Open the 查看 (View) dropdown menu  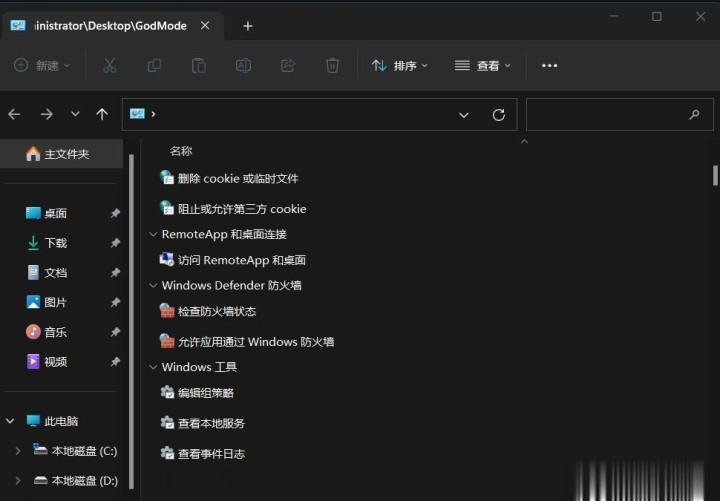[482, 65]
